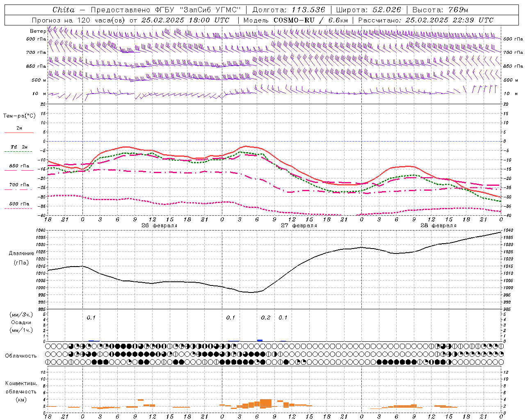Click the "28 февраля" date label
525x420 pixels.
[x=438, y=226]
